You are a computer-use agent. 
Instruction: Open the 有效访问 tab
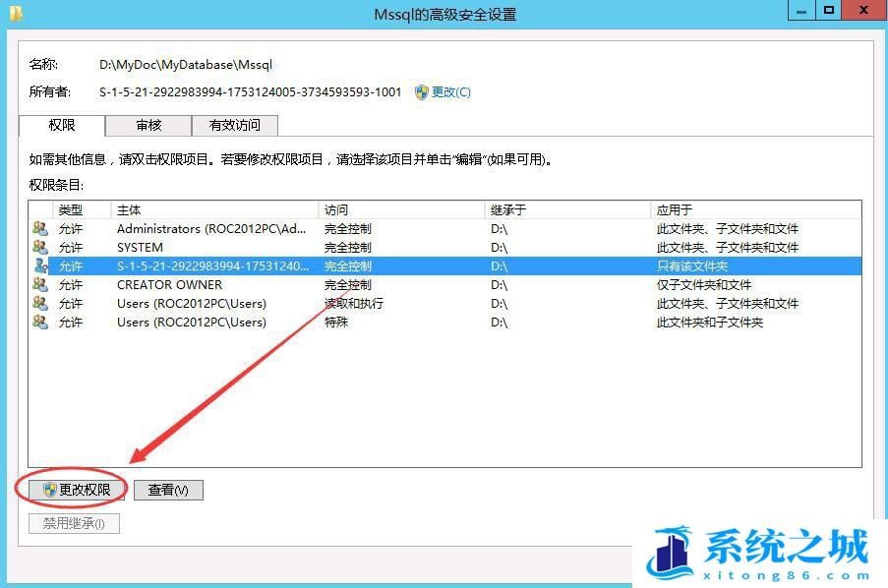coord(235,125)
